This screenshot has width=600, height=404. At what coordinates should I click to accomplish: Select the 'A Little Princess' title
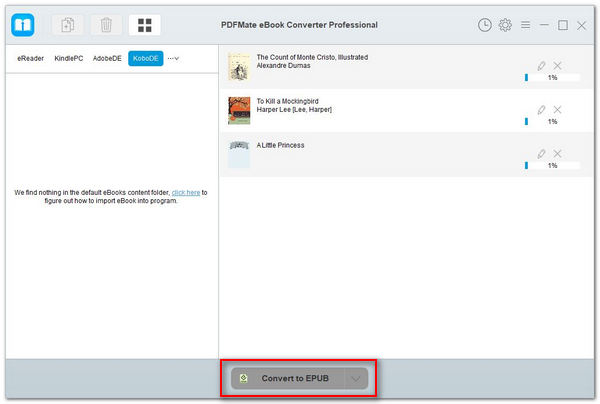point(280,145)
